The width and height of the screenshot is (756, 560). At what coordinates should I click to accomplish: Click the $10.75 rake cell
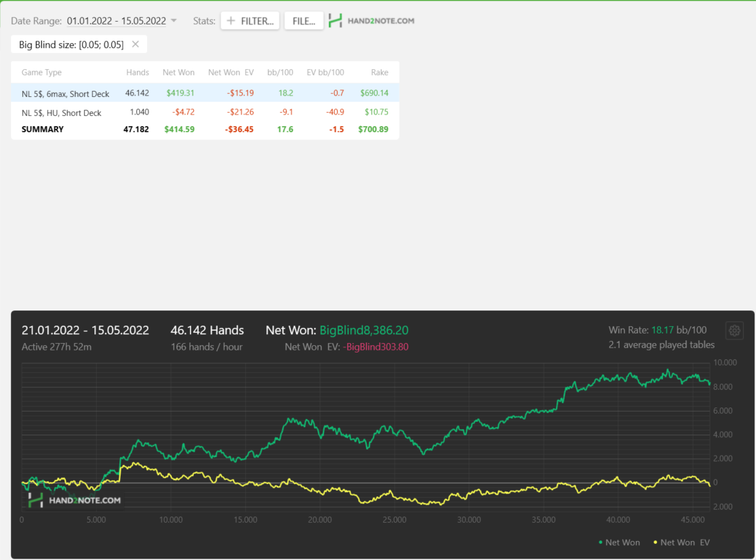[376, 112]
